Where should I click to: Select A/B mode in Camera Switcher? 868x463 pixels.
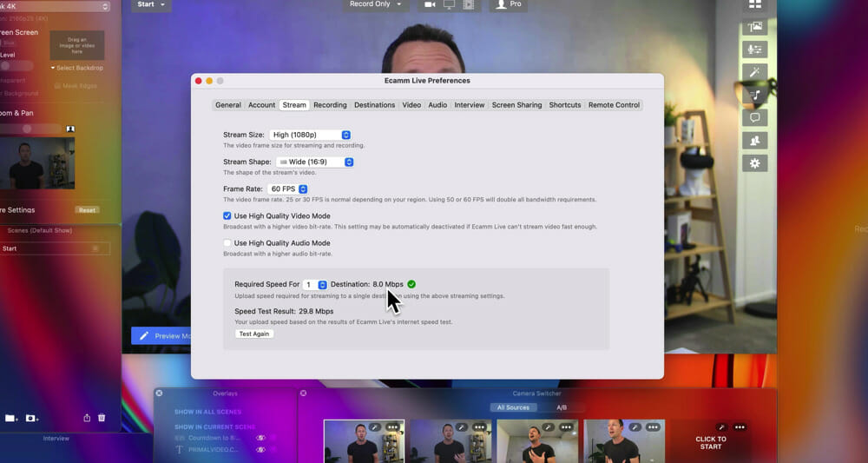point(562,407)
